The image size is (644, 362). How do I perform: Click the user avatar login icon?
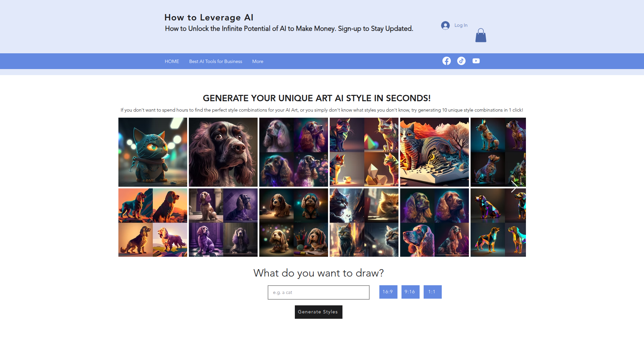click(445, 25)
